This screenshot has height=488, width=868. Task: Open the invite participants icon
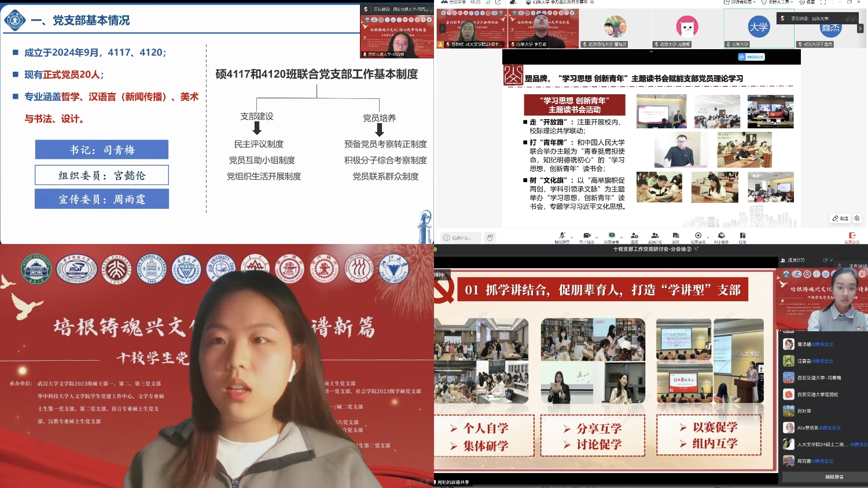(634, 236)
